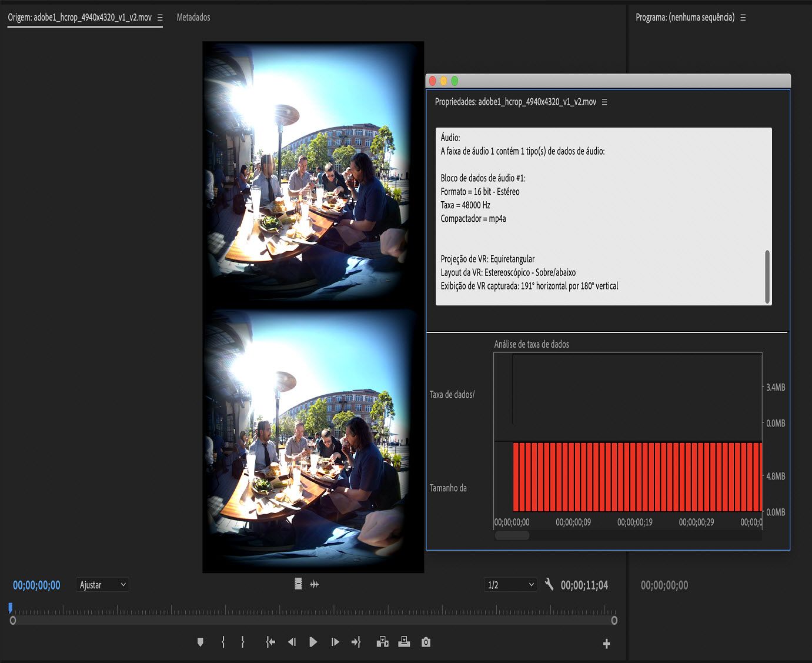812x663 pixels.
Task: Open the Ajustar zoom level dropdown
Action: pyautogui.click(x=102, y=584)
